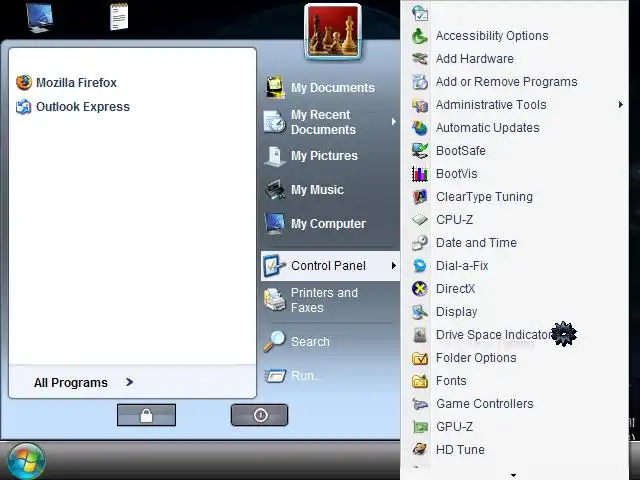
Task: Click the BootSafe icon
Action: (x=420, y=151)
